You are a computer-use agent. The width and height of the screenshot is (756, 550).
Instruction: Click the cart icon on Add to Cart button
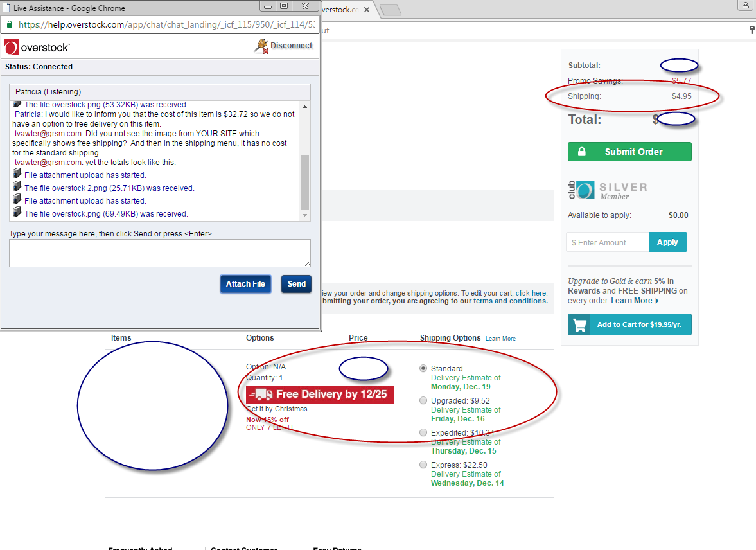pyautogui.click(x=579, y=324)
